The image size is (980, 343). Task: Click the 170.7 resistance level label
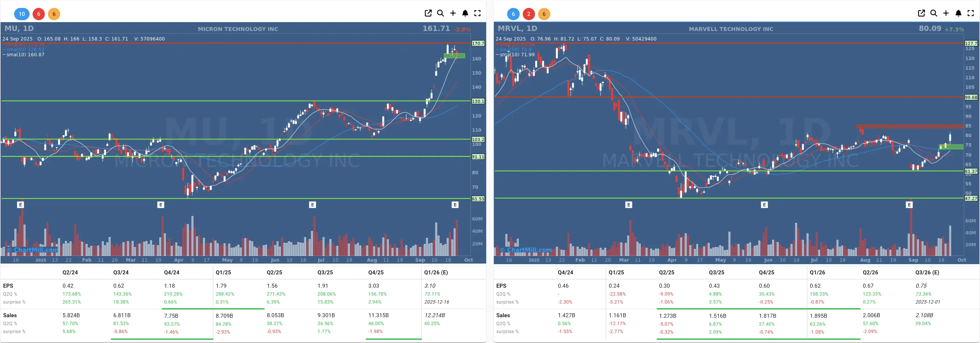click(478, 43)
